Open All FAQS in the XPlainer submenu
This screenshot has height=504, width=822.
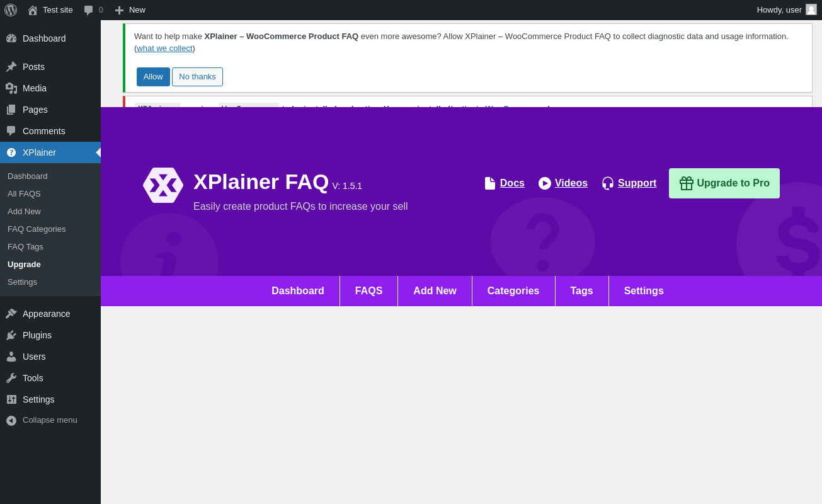(x=24, y=194)
